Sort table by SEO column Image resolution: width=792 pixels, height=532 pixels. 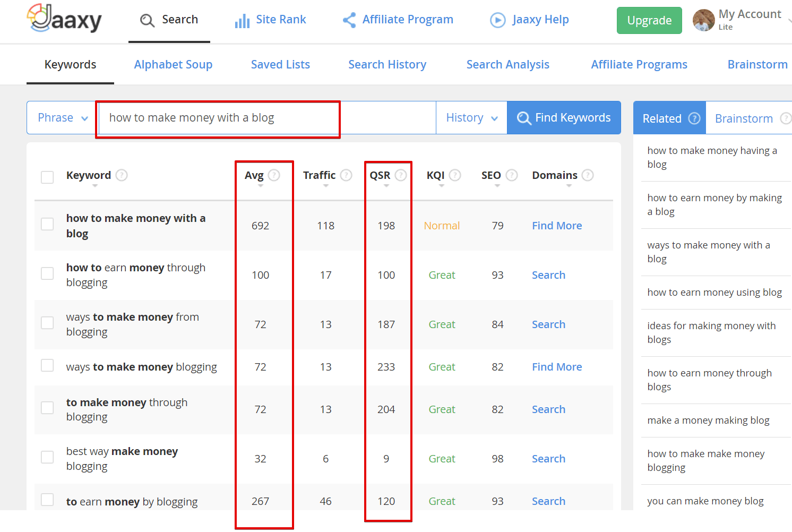497,186
